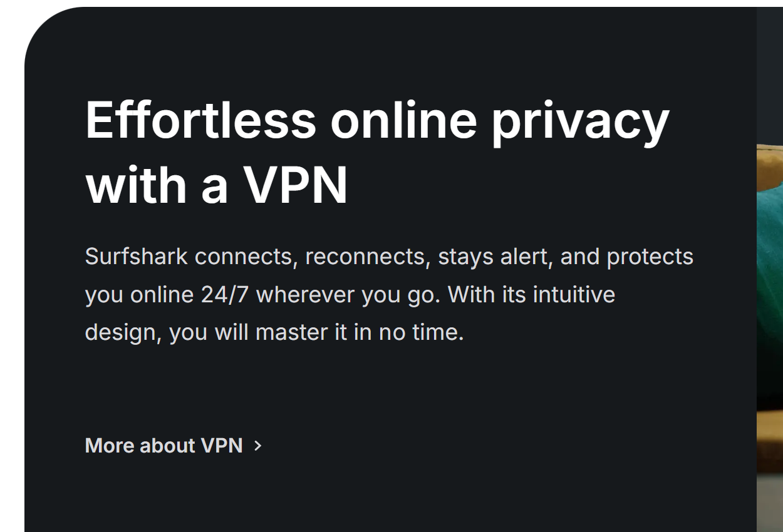Click the Effortless online privacy heading
This screenshot has width=783, height=532.
pyautogui.click(x=377, y=120)
